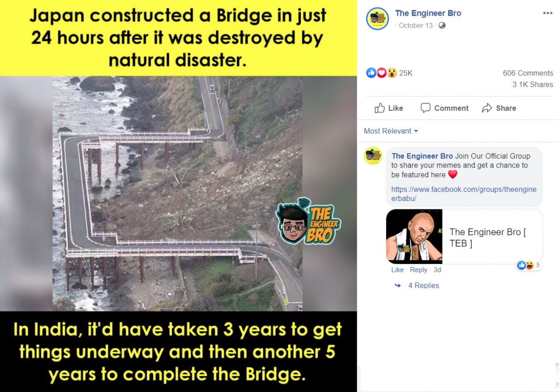Click the commenter's small avatar icon
Image resolution: width=559 pixels, height=392 pixels.
click(373, 156)
